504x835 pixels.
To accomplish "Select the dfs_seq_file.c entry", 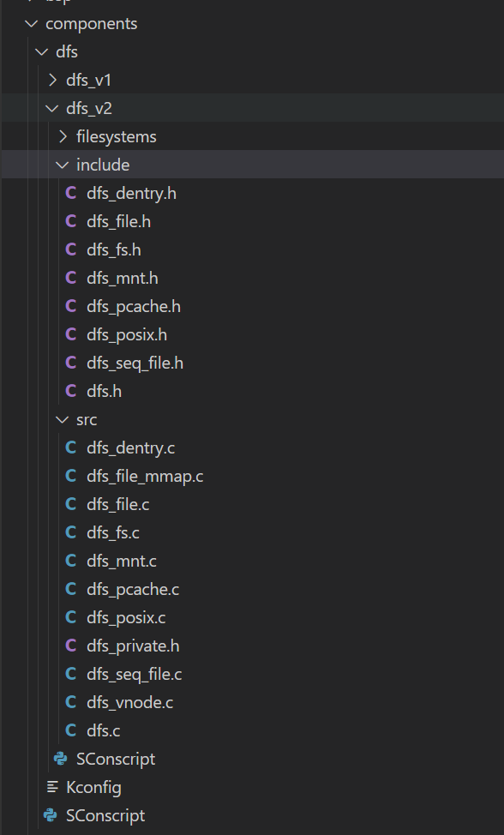I will coord(134,674).
